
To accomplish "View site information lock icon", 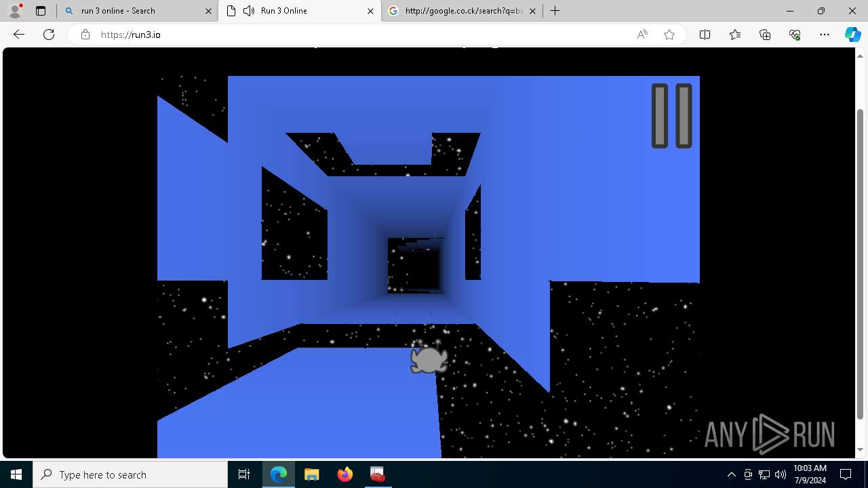I will [85, 35].
